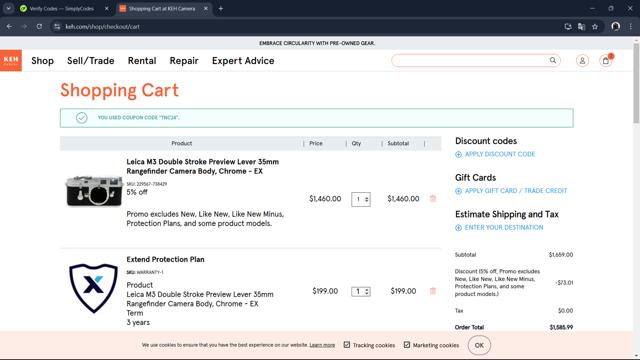Click the address bar URL keh.com/shop/checkout/cart

(x=102, y=27)
